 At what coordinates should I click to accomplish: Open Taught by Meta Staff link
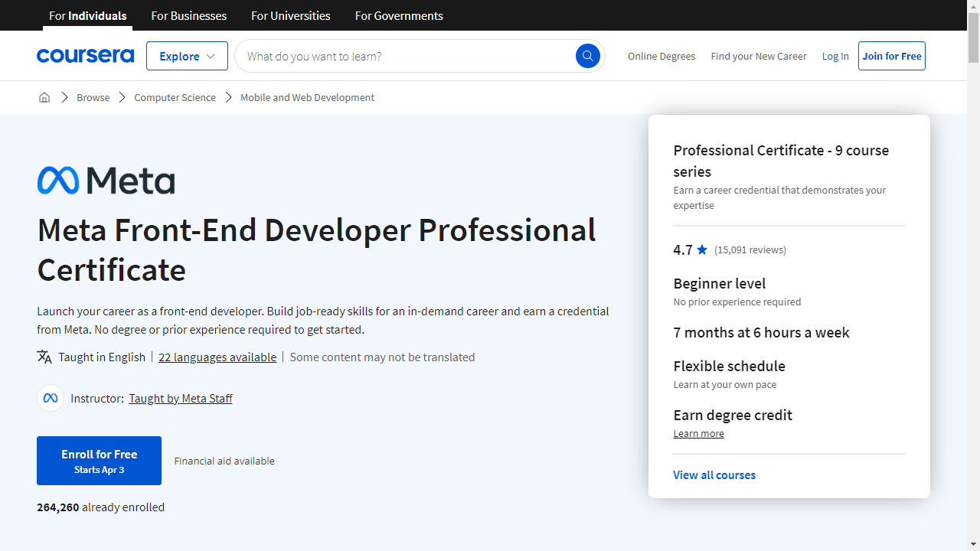pyautogui.click(x=181, y=398)
